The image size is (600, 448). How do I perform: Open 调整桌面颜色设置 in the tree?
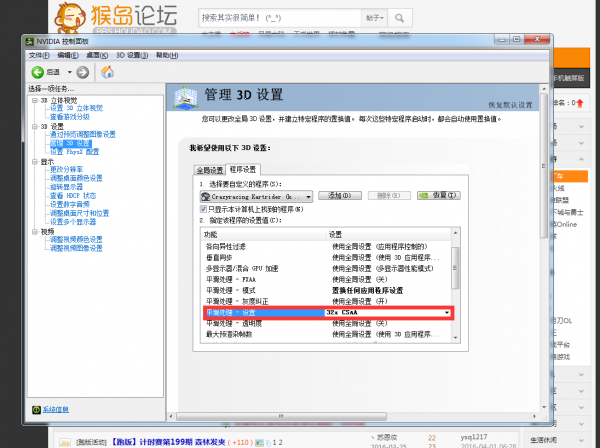pos(76,178)
